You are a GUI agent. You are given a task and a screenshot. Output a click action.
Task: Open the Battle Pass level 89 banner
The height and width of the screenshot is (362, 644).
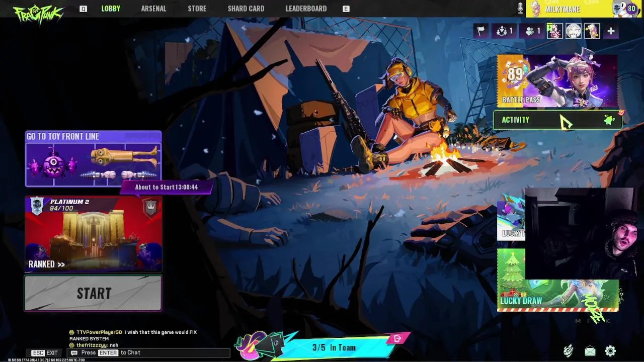click(x=557, y=81)
